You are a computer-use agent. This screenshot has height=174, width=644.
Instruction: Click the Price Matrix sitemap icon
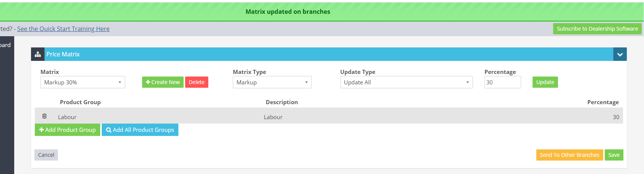38,54
